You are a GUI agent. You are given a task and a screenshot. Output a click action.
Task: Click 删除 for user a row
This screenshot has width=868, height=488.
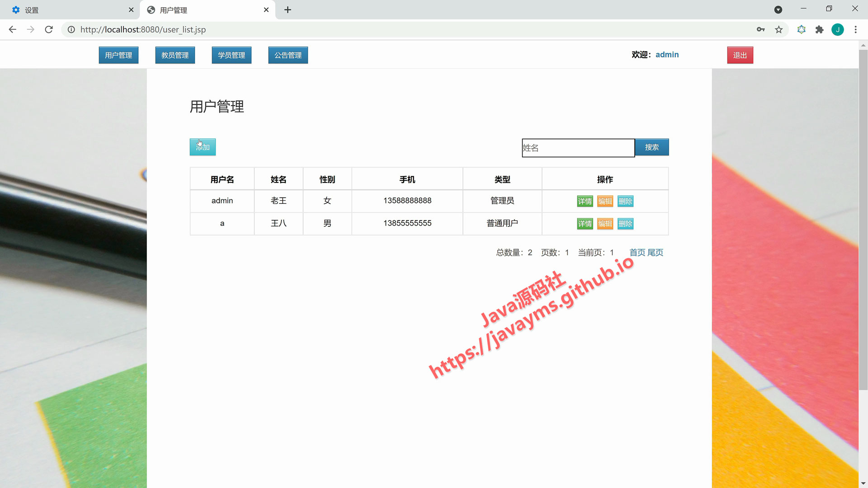click(625, 224)
